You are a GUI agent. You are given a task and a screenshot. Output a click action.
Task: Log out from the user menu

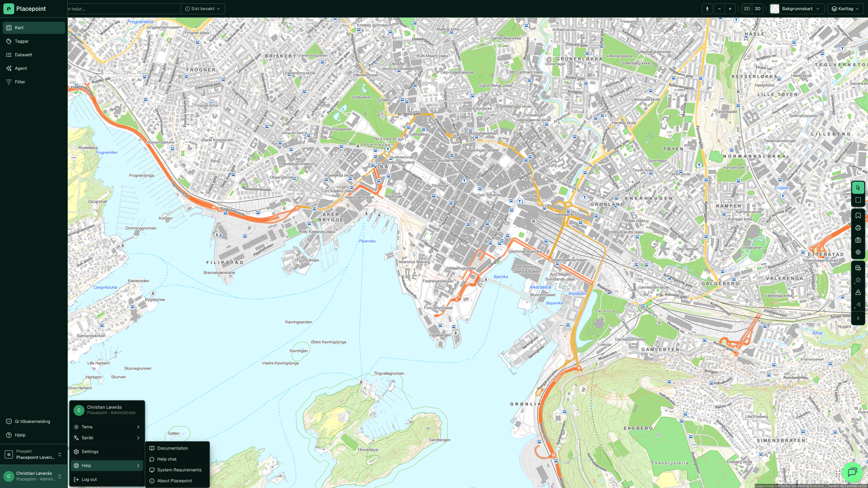107,480
